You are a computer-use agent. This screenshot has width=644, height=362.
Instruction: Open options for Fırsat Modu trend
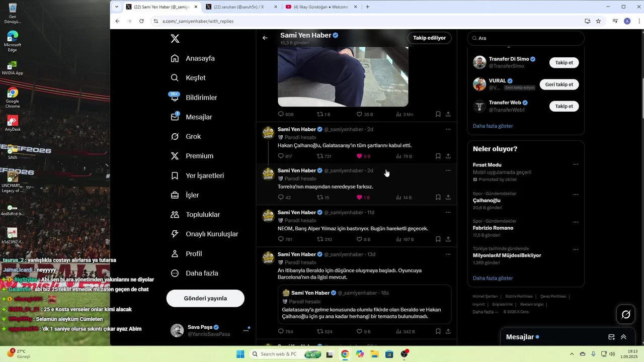point(576,165)
